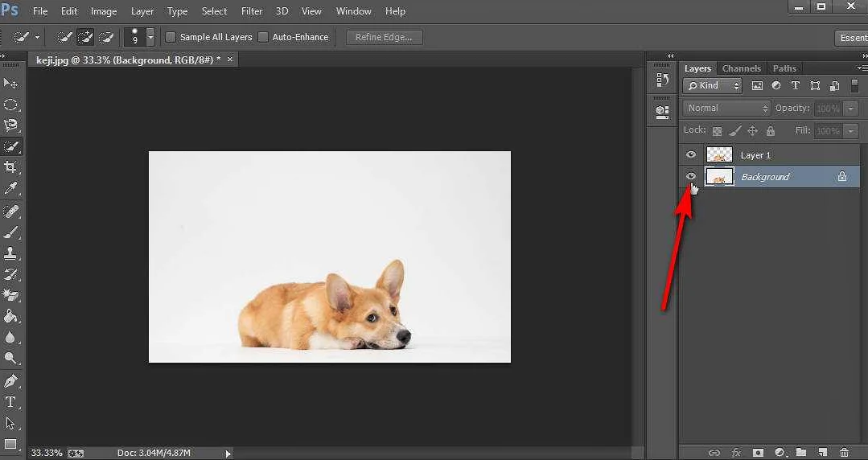Screen dimensions: 868x460
Task: Pick the Elliptical Marquee tool
Action: pos(11,105)
